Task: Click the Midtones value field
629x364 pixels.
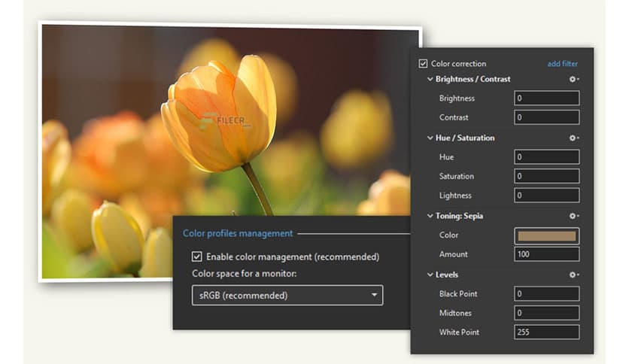Action: point(547,313)
